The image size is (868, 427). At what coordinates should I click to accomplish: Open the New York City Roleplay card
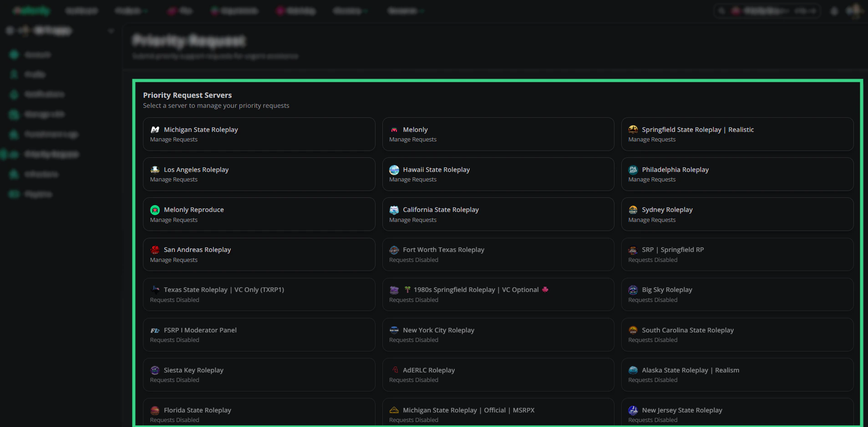(498, 335)
